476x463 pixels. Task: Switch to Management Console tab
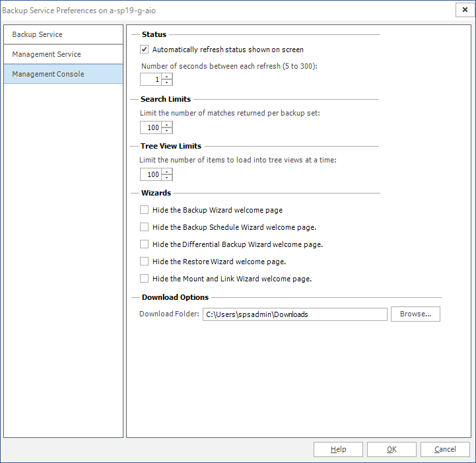coord(63,74)
